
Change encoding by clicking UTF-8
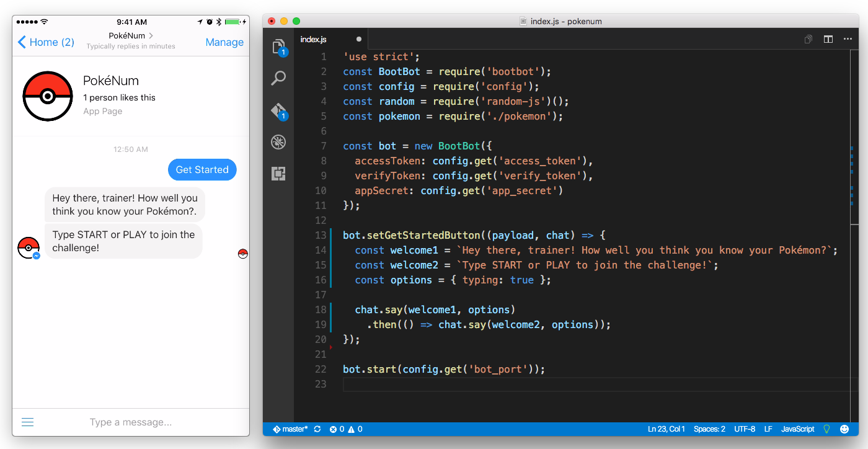click(745, 429)
